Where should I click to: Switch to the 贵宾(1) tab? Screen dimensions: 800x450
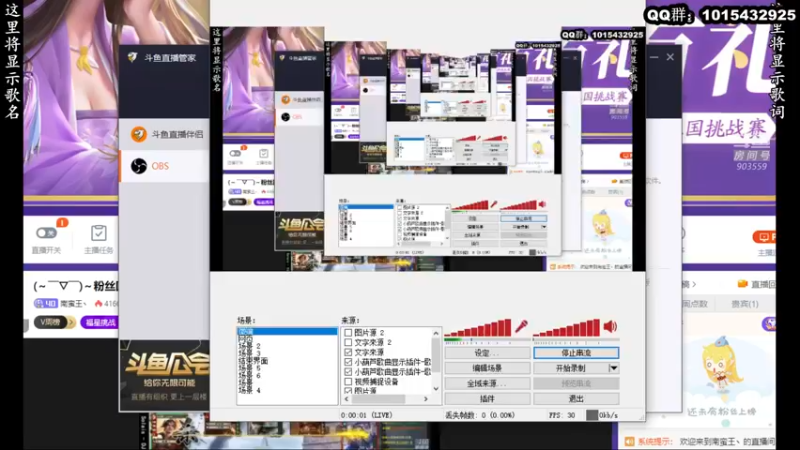pos(744,304)
